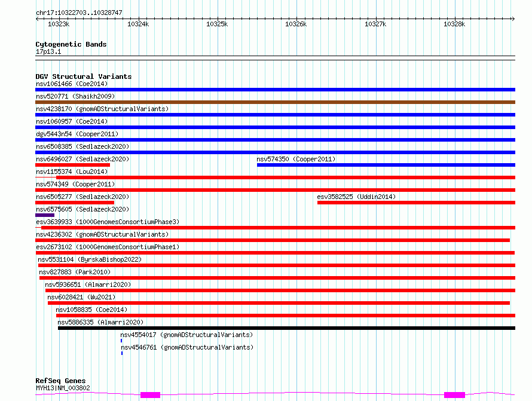
Task: Click the left arrowhead of the ruler
Action: (37, 19)
